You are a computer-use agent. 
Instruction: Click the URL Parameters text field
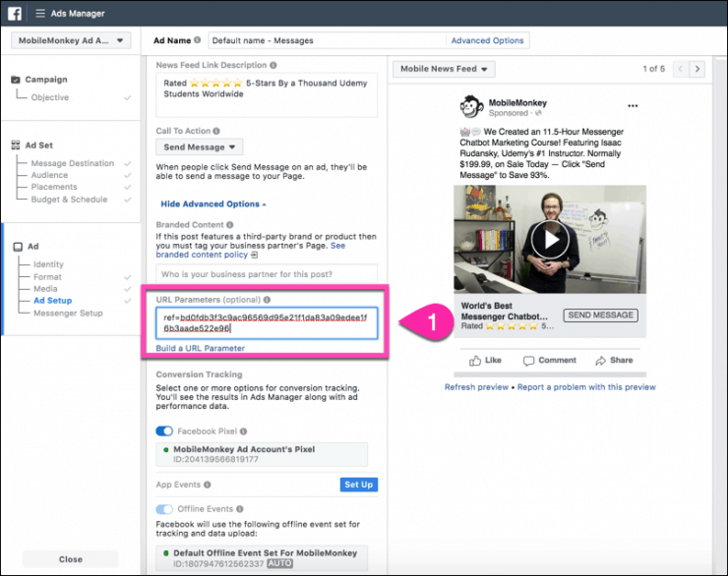(267, 323)
